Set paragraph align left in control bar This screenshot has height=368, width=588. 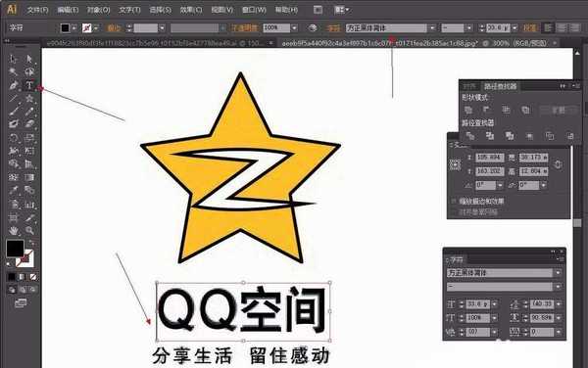[x=548, y=27]
